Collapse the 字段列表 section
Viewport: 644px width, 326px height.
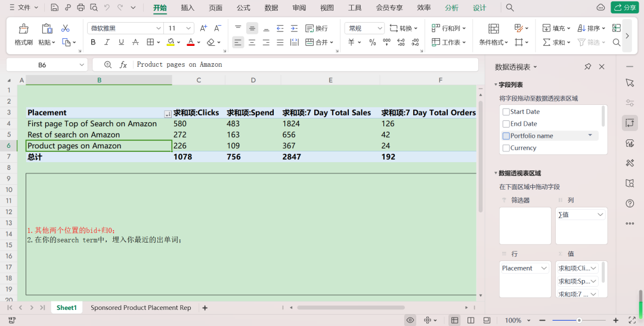(496, 85)
